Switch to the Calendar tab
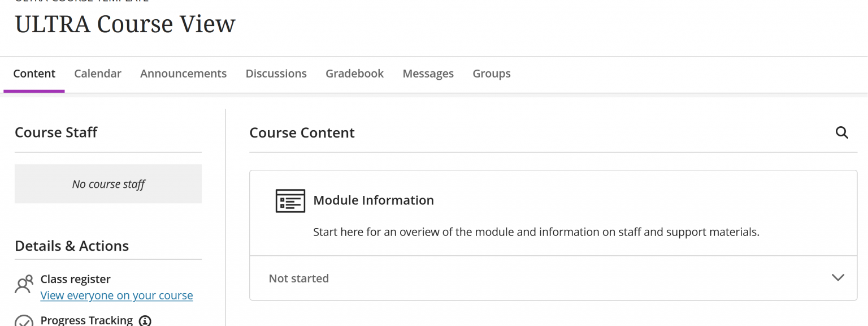Screen dimensions: 868x326 tap(97, 73)
